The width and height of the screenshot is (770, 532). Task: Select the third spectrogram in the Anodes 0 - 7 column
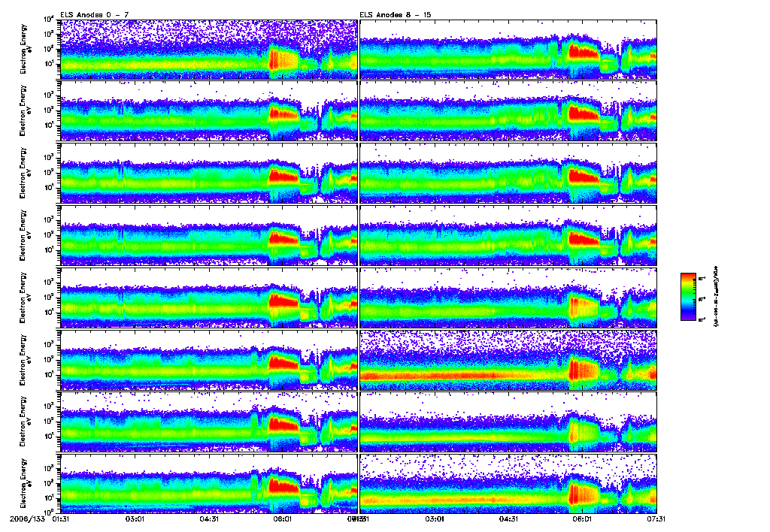(209, 174)
